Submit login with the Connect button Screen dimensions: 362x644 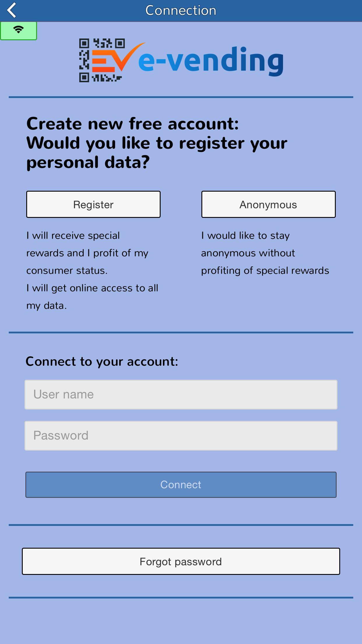[181, 485]
